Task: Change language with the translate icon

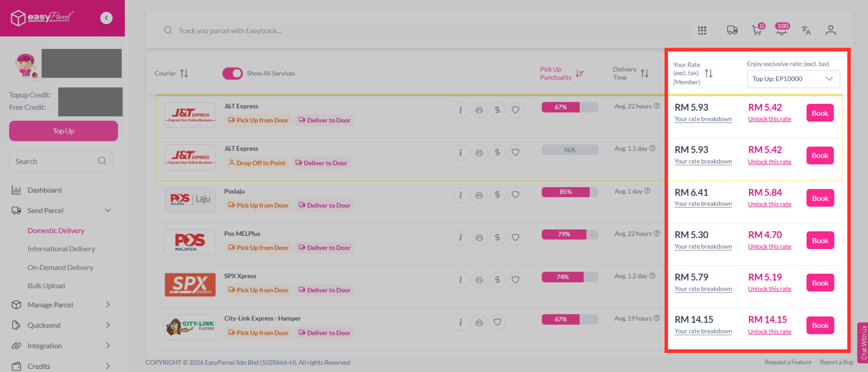Action: pyautogui.click(x=806, y=30)
